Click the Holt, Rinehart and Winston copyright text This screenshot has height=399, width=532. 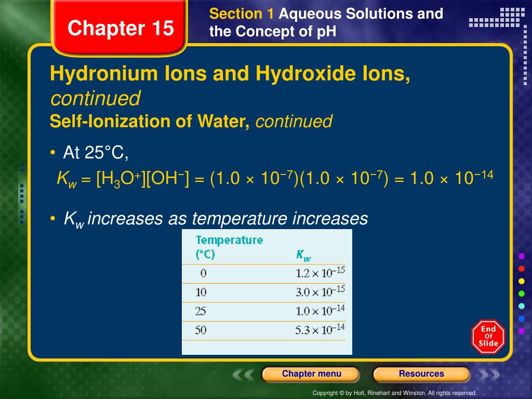pos(394,393)
